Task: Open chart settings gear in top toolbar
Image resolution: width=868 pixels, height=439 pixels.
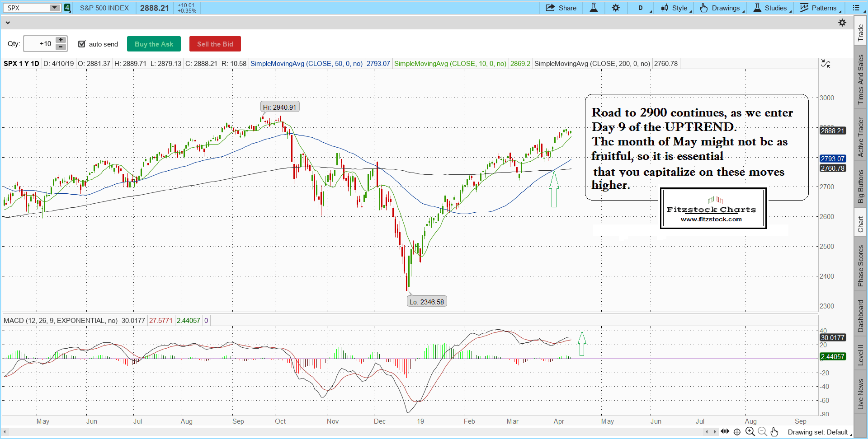Action: pos(616,8)
